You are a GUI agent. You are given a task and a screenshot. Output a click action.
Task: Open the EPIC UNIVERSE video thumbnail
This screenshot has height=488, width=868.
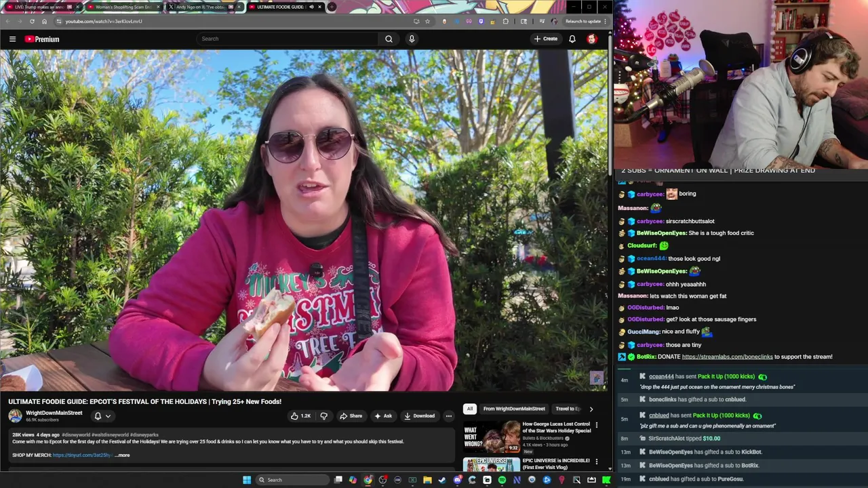[x=491, y=464]
